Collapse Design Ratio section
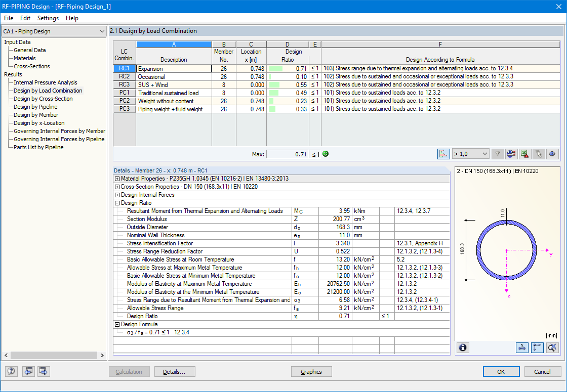Image resolution: width=567 pixels, height=392 pixels. pyautogui.click(x=117, y=203)
